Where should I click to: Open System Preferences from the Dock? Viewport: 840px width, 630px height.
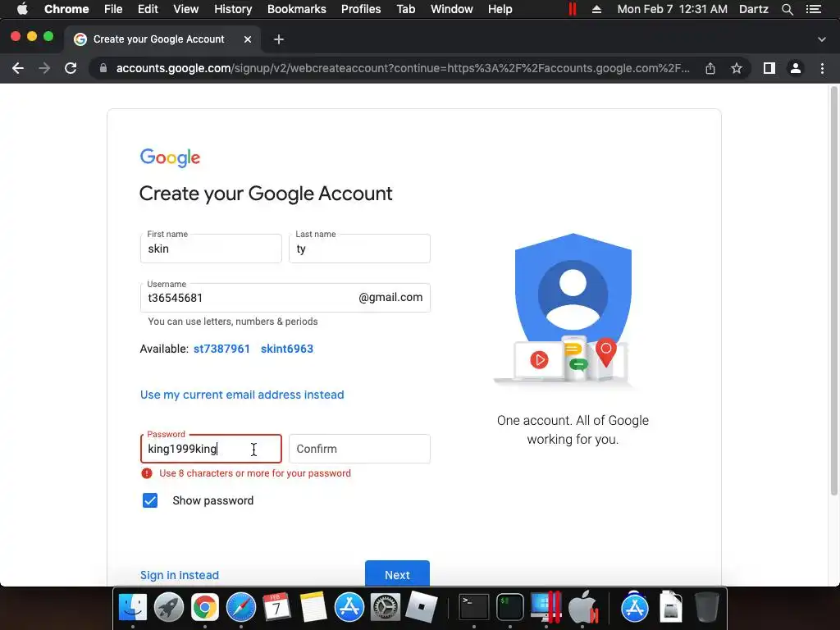point(386,608)
